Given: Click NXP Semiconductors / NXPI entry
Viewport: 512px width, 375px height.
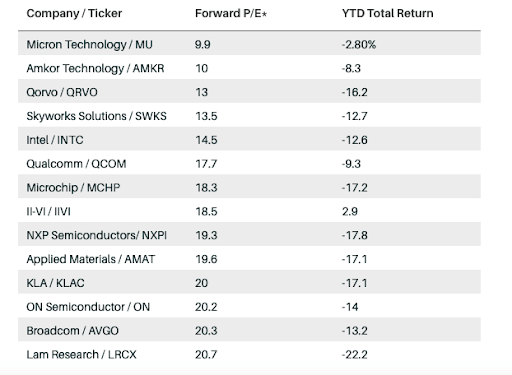Looking at the screenshot, I should [x=97, y=235].
